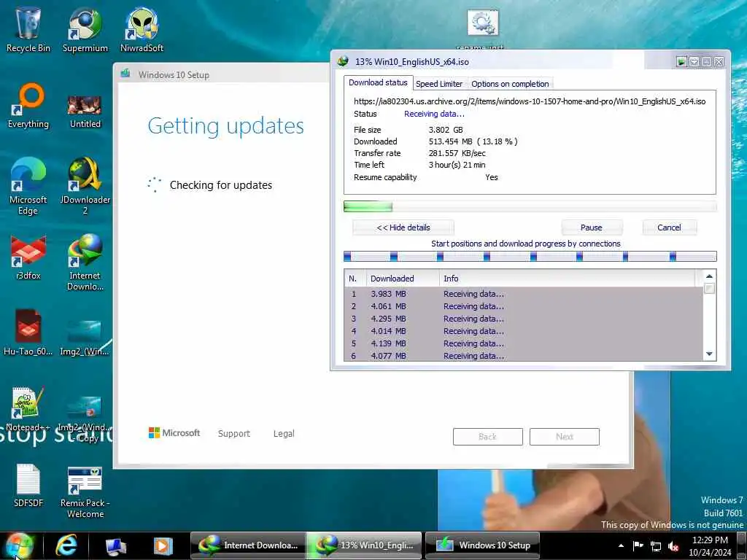Click the Hide details button
Image resolution: width=747 pixels, height=560 pixels.
coord(403,227)
